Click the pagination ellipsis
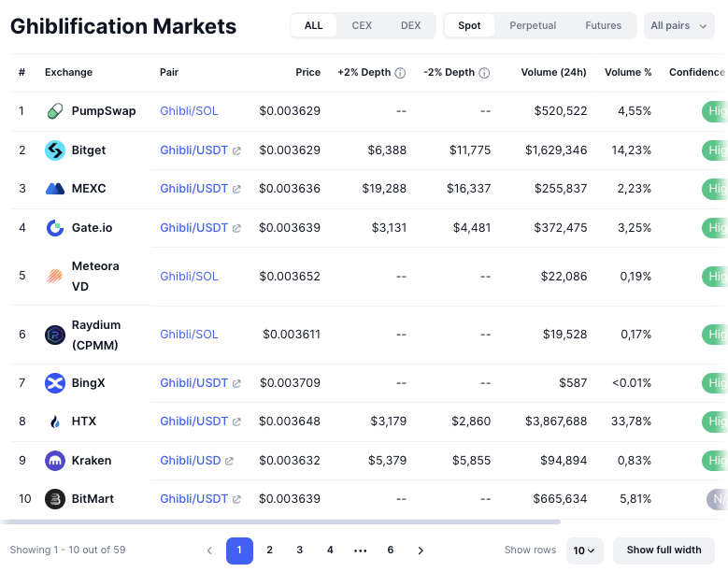The width and height of the screenshot is (728, 572). click(x=361, y=551)
